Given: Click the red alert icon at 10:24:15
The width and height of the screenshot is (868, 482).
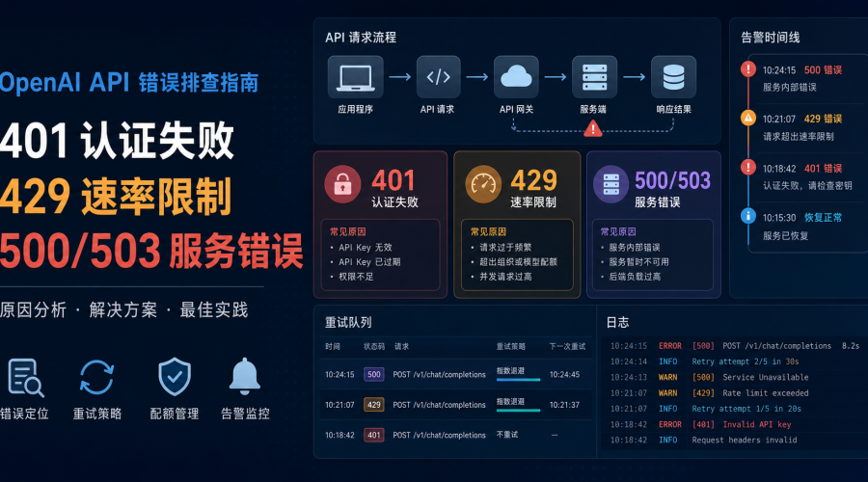Looking at the screenshot, I should coord(747,69).
